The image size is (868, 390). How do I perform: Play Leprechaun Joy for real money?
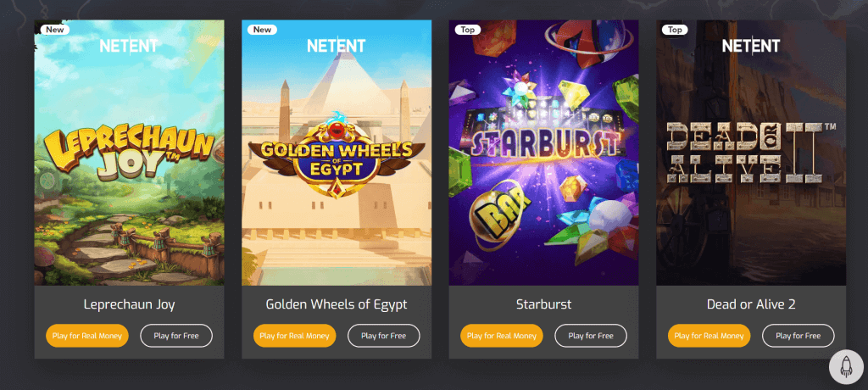pyautogui.click(x=87, y=336)
